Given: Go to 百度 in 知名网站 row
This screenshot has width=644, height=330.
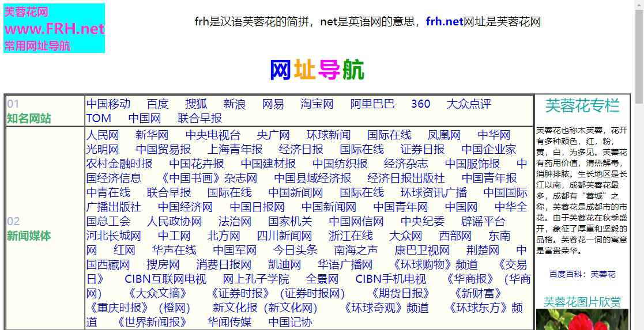Looking at the screenshot, I should tap(158, 104).
